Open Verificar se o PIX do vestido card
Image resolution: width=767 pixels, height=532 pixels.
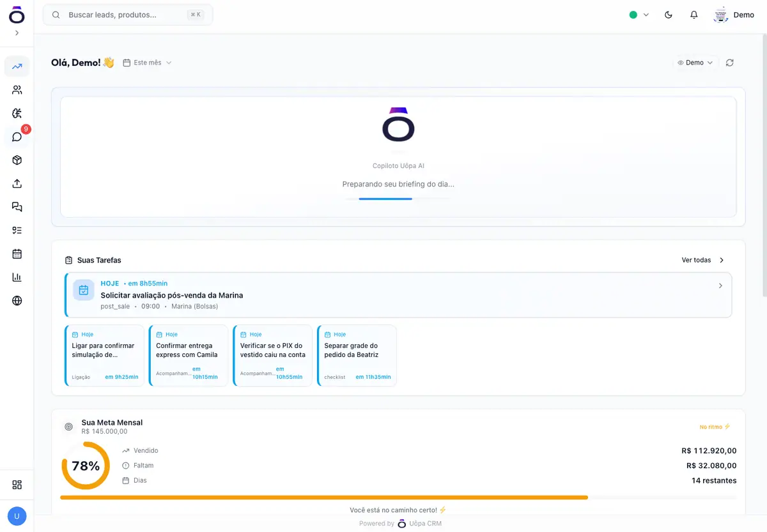tap(272, 356)
